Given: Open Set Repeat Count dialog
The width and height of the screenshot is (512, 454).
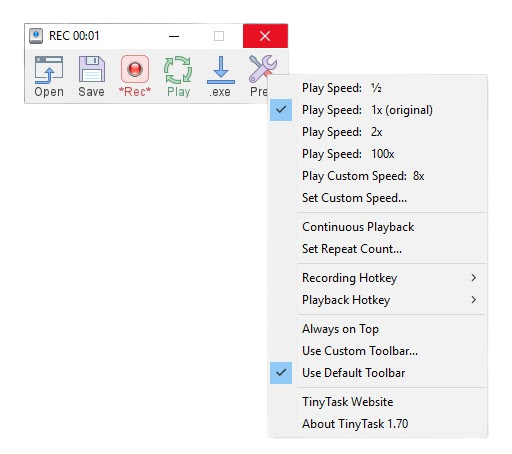Looking at the screenshot, I should click(x=378, y=249).
